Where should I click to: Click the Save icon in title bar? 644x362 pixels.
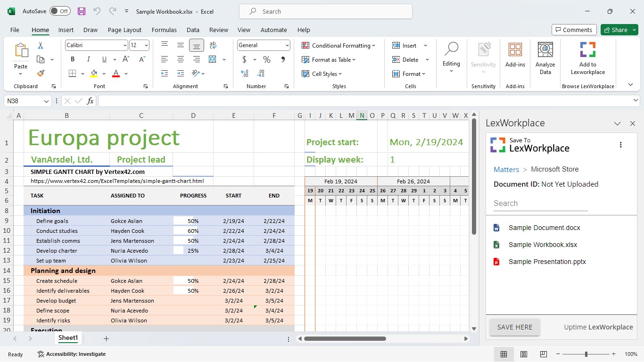[x=82, y=11]
